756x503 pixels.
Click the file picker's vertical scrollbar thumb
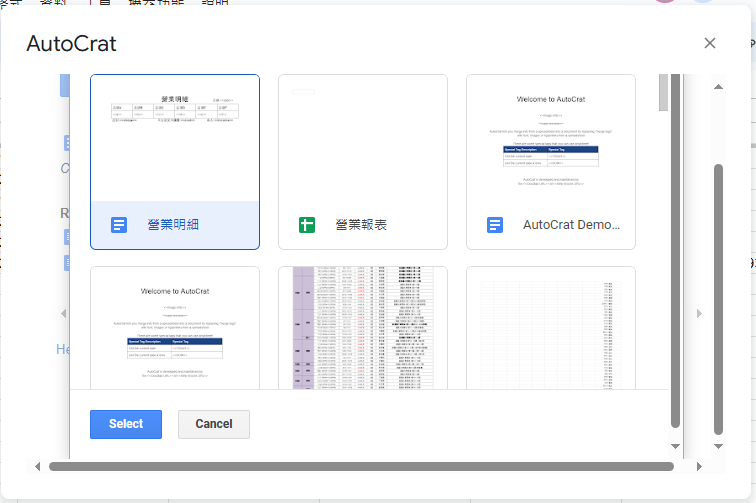point(663,92)
